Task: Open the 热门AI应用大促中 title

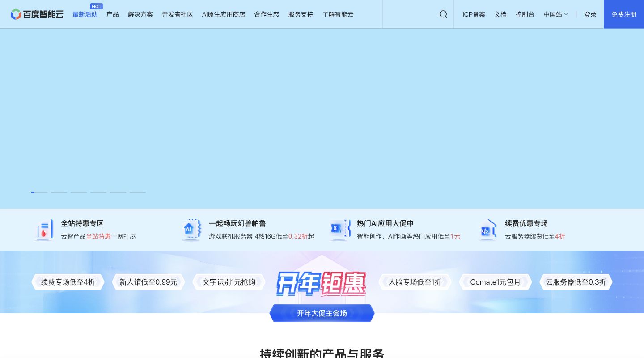Action: tap(385, 223)
